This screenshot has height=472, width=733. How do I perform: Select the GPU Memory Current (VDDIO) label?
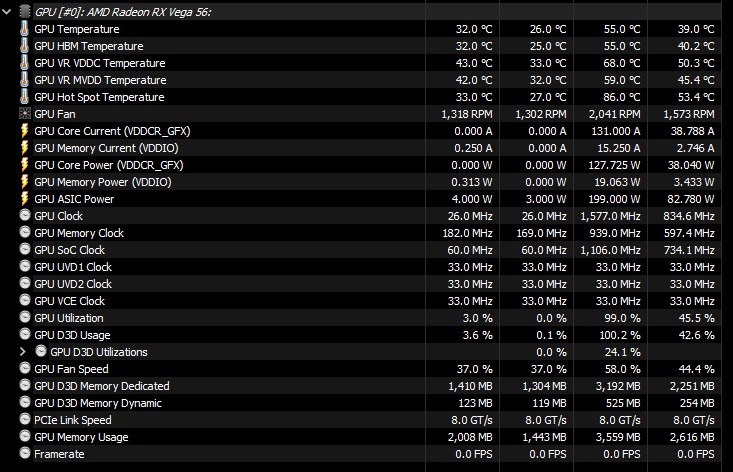tap(106, 148)
